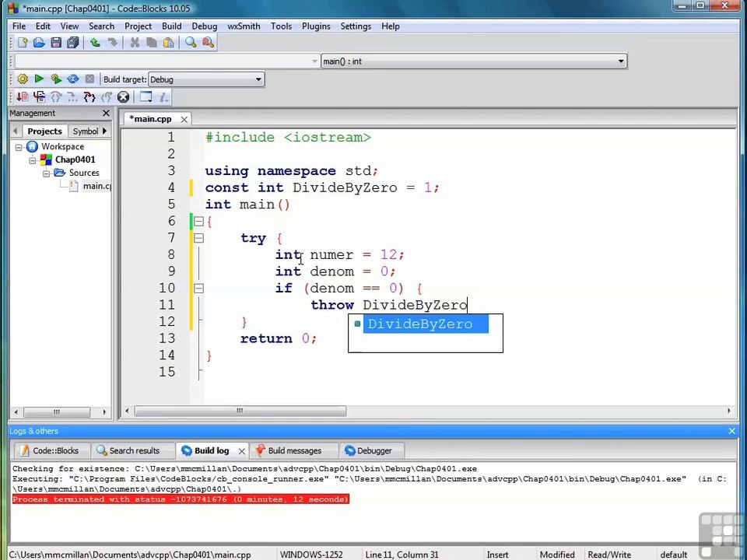Click the WINDOWS-1252 encoding status field
Viewport: 747px width, 560px height.
[x=311, y=555]
